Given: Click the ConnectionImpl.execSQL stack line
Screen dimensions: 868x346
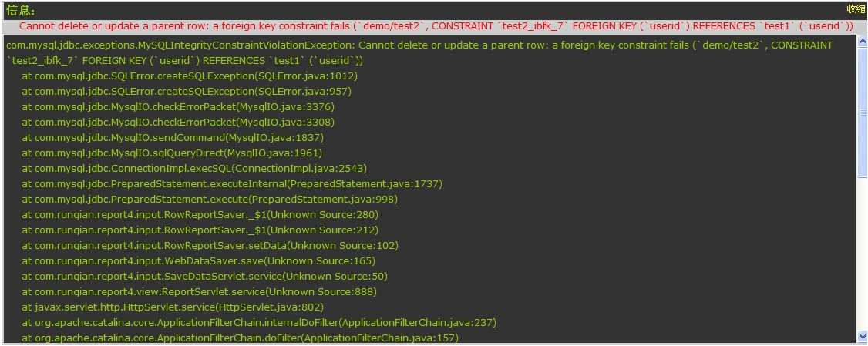Looking at the screenshot, I should [194, 168].
